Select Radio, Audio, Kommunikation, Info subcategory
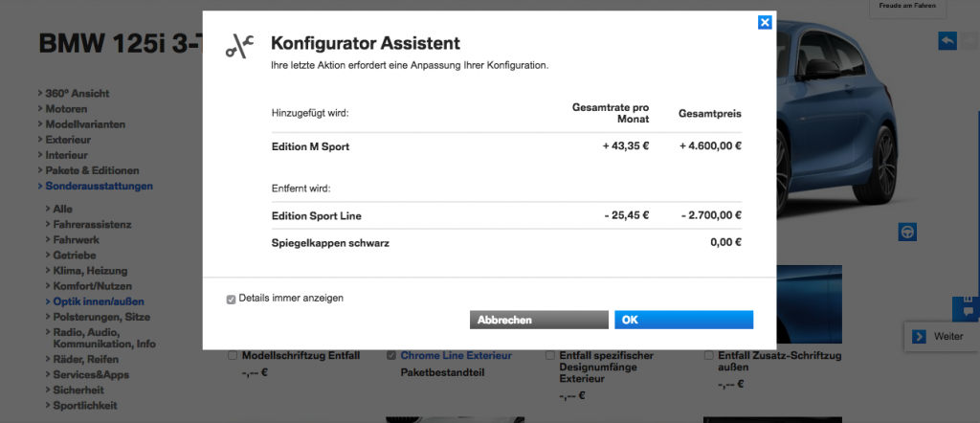Image resolution: width=980 pixels, height=423 pixels. click(103, 338)
